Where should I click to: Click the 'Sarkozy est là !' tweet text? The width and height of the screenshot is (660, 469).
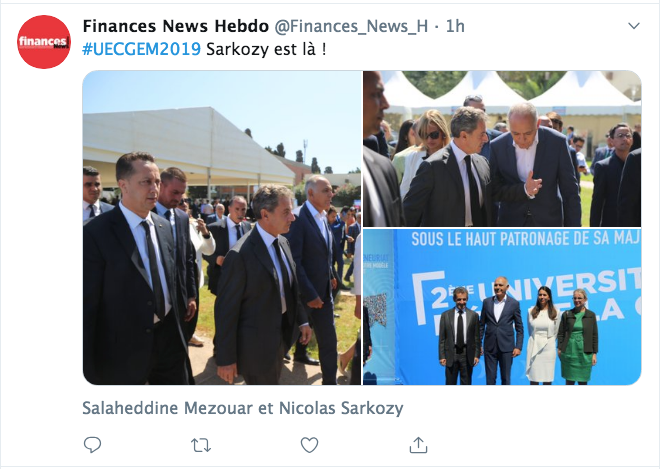(266, 49)
